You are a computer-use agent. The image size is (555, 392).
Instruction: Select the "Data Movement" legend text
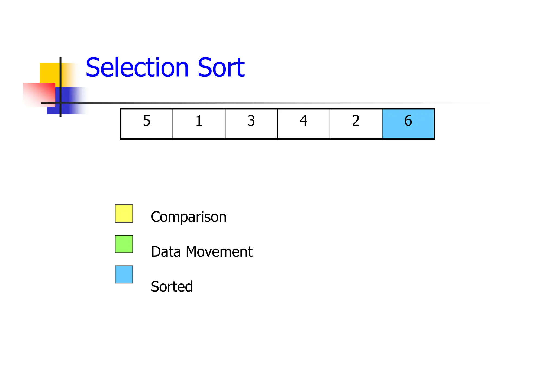(202, 251)
